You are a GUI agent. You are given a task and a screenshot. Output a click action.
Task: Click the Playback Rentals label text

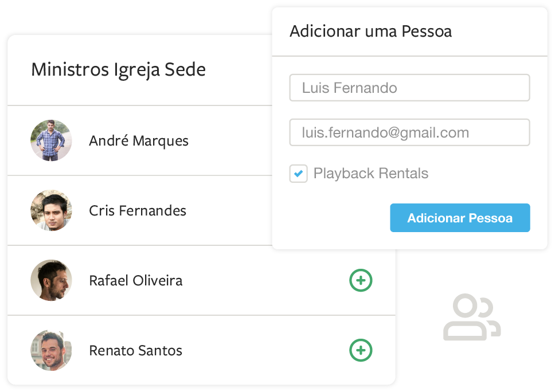(370, 174)
